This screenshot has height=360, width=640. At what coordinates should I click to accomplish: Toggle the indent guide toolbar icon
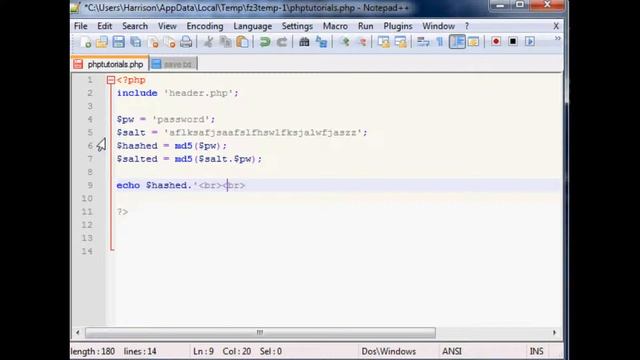(x=457, y=42)
